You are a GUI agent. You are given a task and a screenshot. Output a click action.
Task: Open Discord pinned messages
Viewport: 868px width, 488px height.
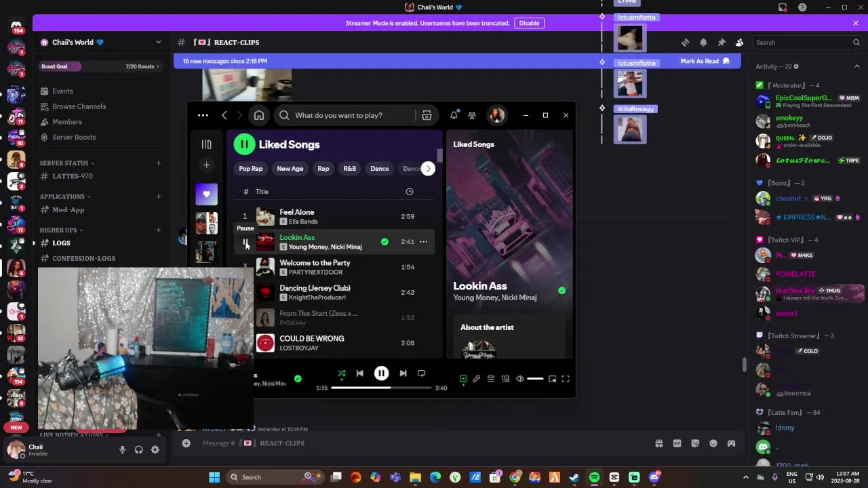[722, 42]
